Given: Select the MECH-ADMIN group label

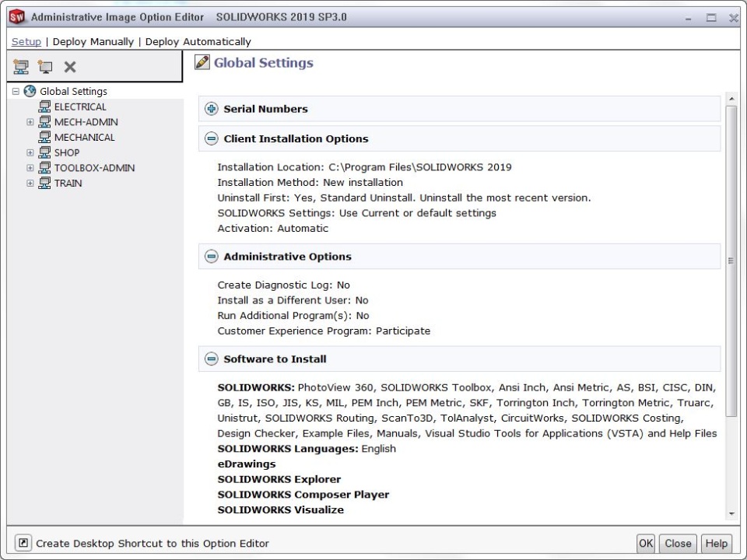Looking at the screenshot, I should (86, 122).
